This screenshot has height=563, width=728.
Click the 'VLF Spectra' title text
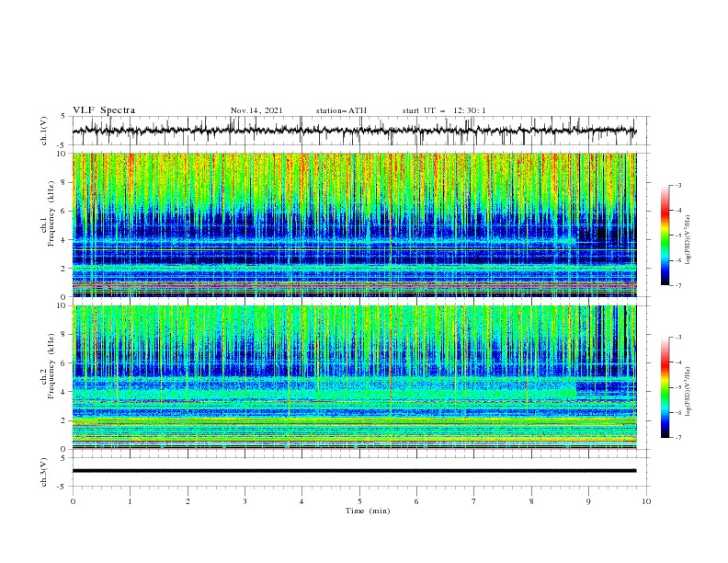click(104, 110)
